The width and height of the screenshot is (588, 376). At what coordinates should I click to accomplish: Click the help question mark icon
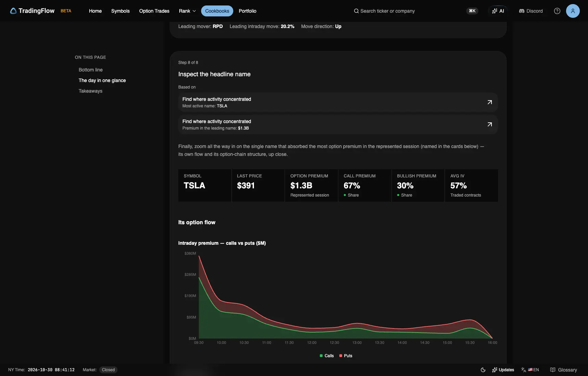pos(557,11)
